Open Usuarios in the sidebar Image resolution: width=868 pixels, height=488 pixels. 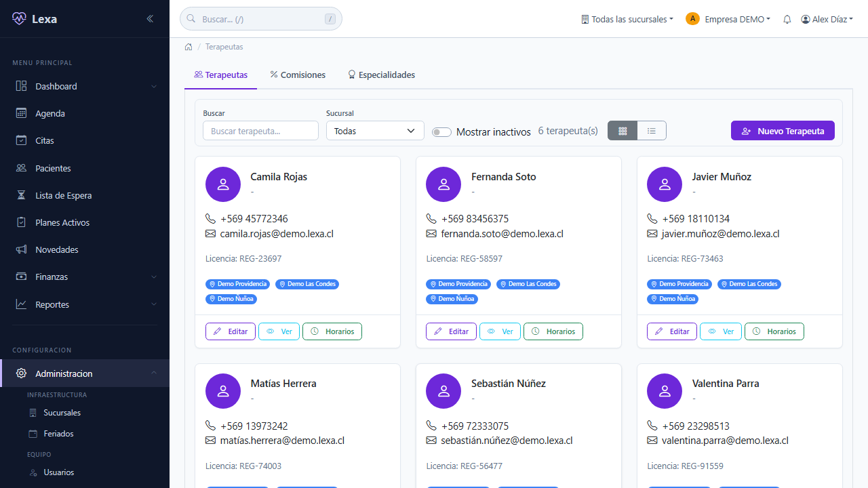[x=59, y=472]
